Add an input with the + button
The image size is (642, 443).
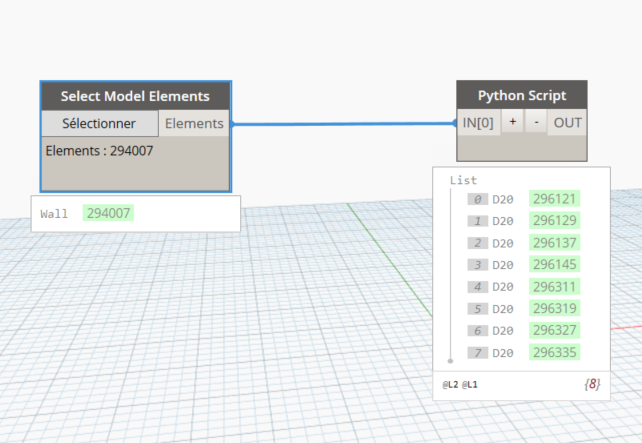[x=513, y=122]
